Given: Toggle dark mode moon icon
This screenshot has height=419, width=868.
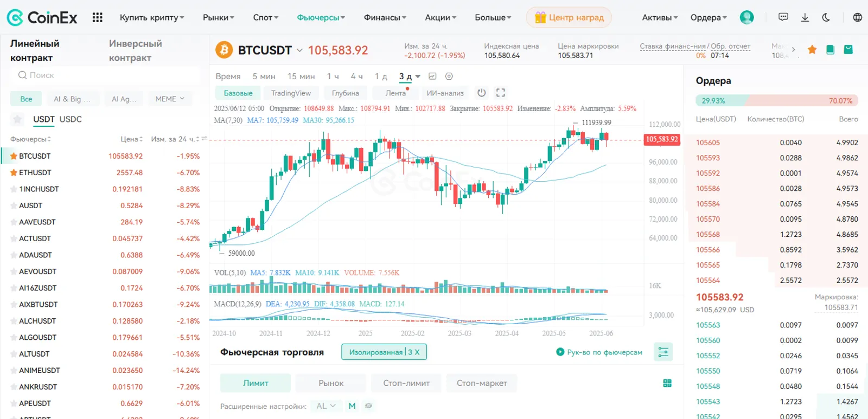Looking at the screenshot, I should (x=826, y=17).
